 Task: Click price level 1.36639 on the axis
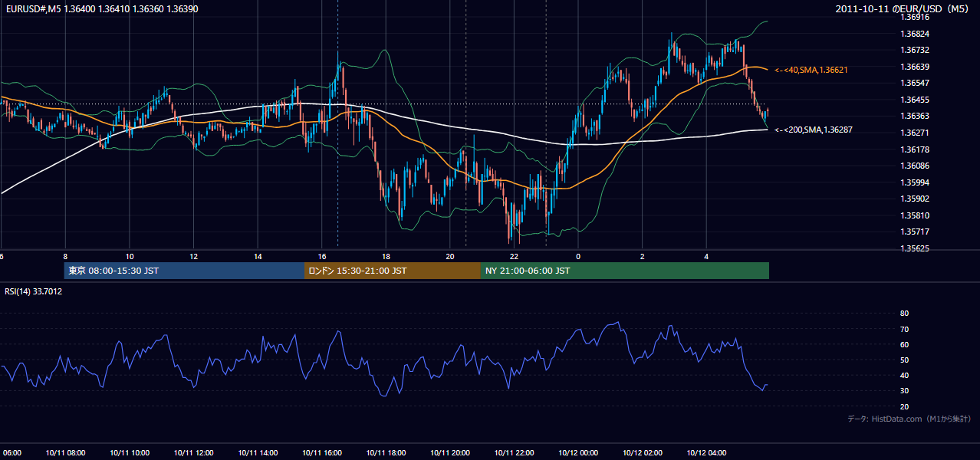pyautogui.click(x=915, y=67)
